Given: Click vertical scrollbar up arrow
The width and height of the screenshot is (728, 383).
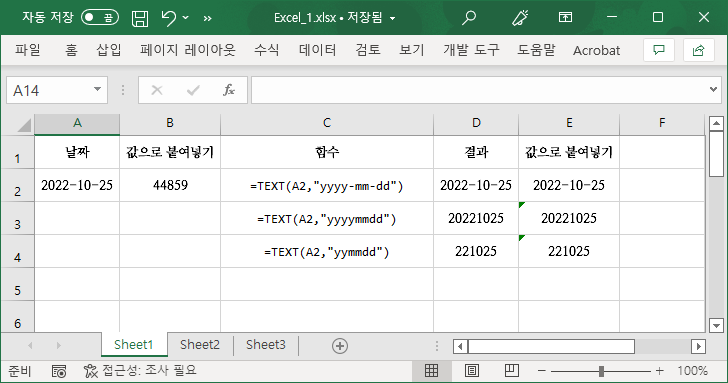Looking at the screenshot, I should (716, 123).
